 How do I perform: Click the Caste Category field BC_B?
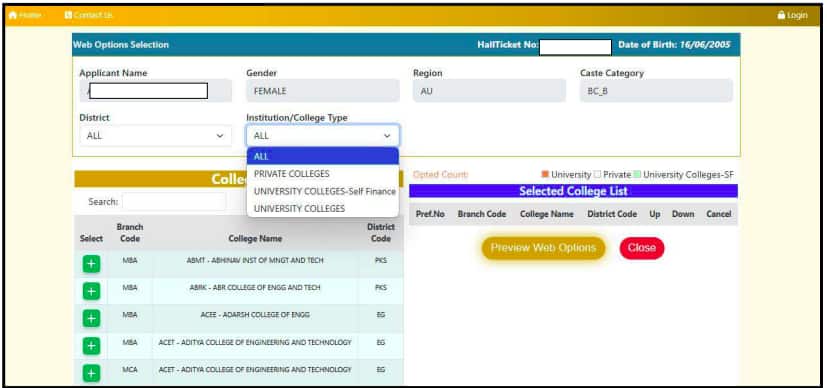tap(656, 91)
